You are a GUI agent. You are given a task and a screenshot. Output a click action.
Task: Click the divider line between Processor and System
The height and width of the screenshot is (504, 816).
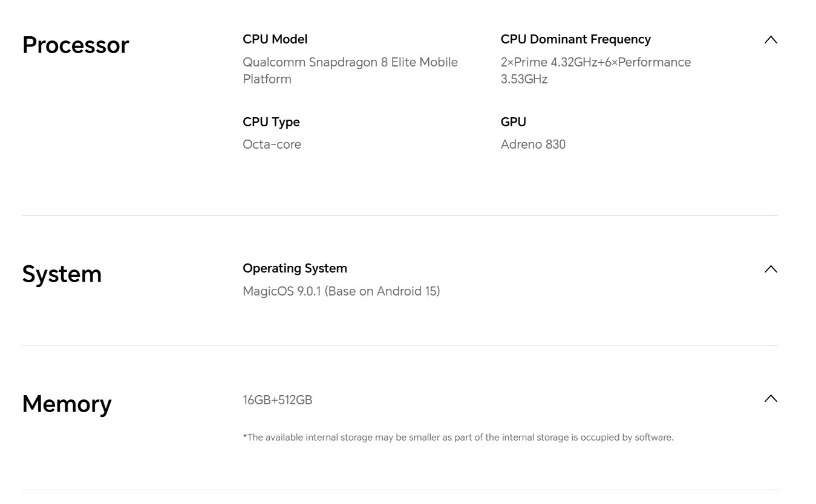coord(400,216)
